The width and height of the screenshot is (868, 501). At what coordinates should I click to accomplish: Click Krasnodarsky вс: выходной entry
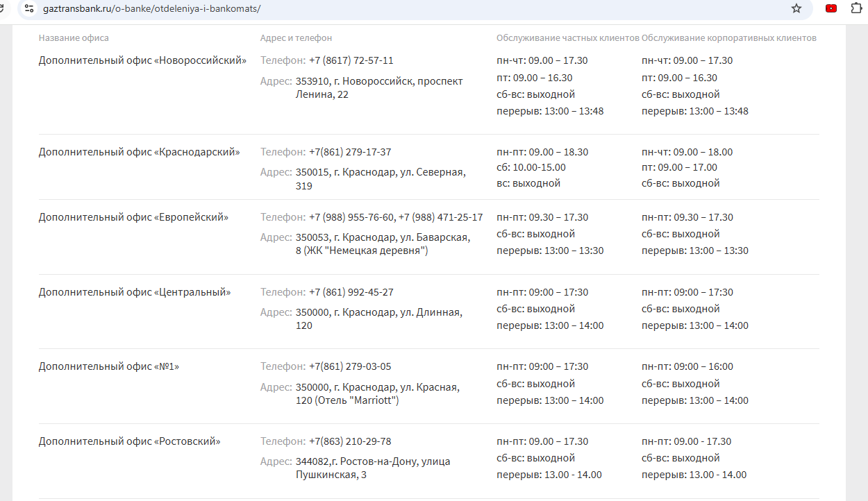coord(528,183)
